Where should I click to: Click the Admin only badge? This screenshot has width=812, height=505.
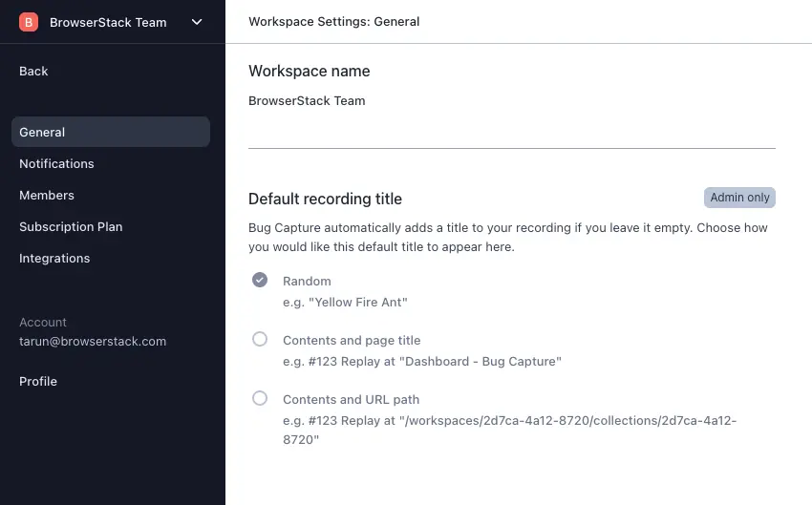click(739, 198)
